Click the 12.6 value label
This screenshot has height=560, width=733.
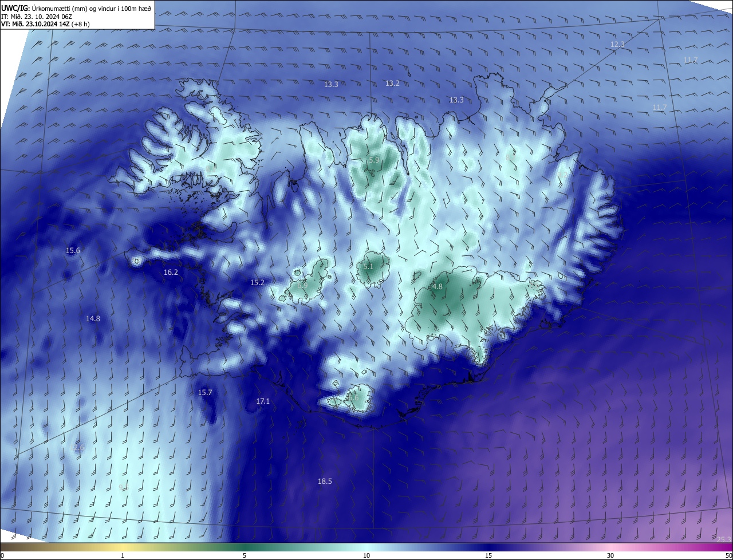pyautogui.click(x=77, y=448)
